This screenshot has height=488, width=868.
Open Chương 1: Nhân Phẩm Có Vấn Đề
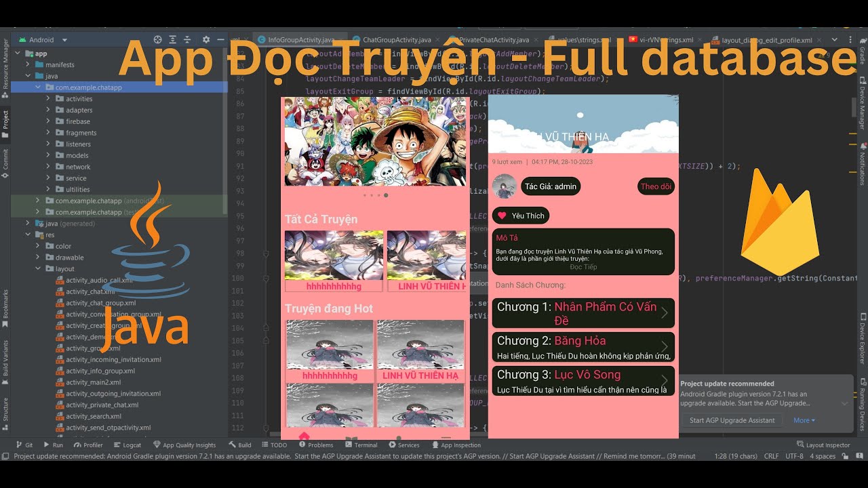coord(583,313)
